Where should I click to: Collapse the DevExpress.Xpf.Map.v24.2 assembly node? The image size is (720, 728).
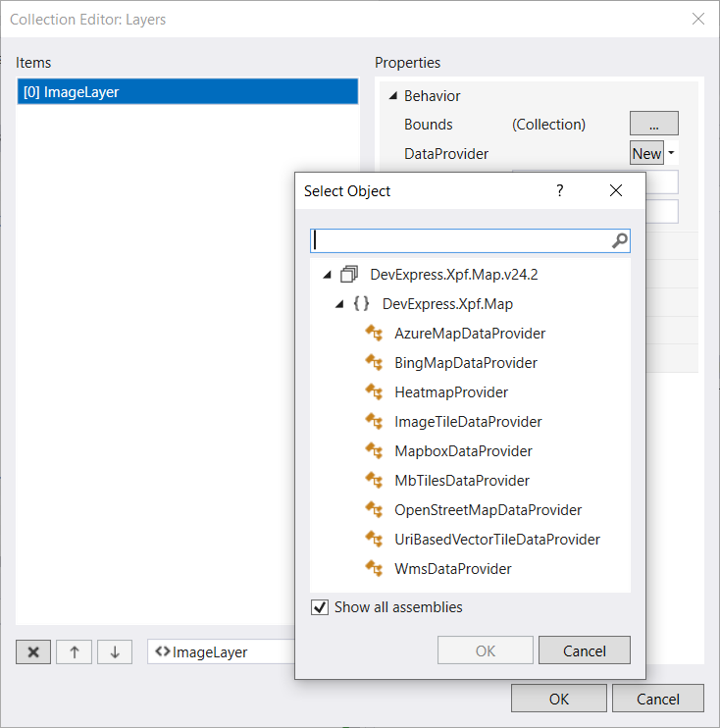pos(328,275)
